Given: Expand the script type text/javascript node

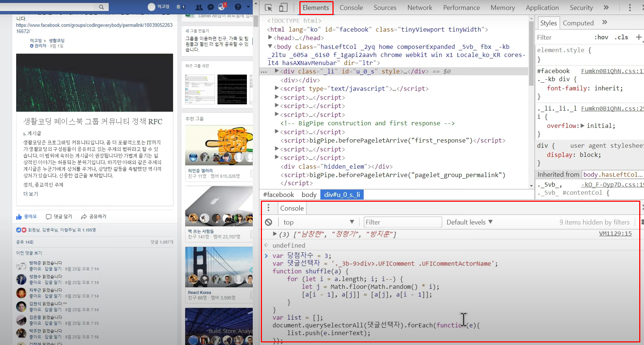Looking at the screenshot, I should (x=277, y=88).
